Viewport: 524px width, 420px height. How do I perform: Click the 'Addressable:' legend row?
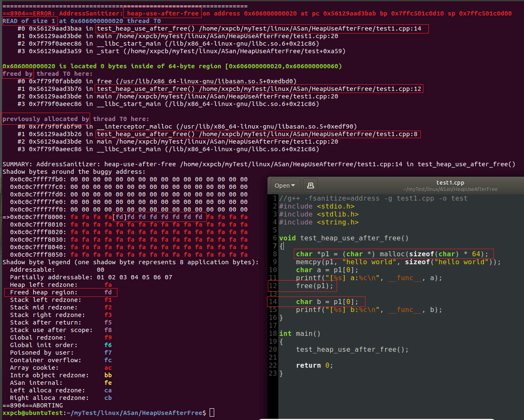(x=57, y=270)
